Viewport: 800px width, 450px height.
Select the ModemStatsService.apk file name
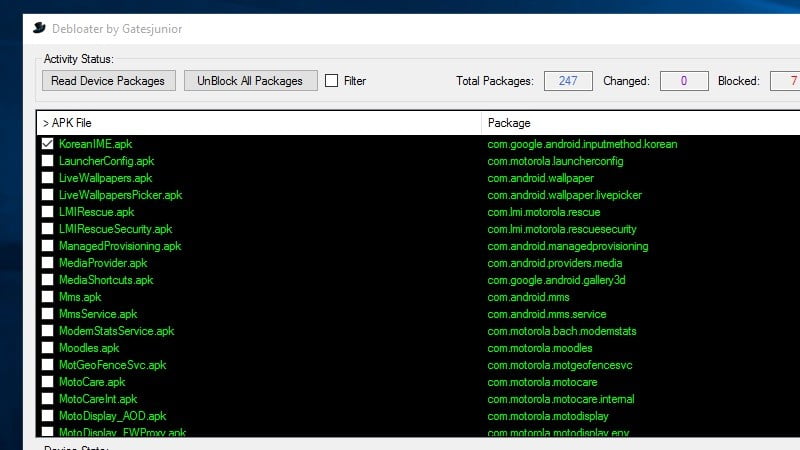pyautogui.click(x=116, y=331)
